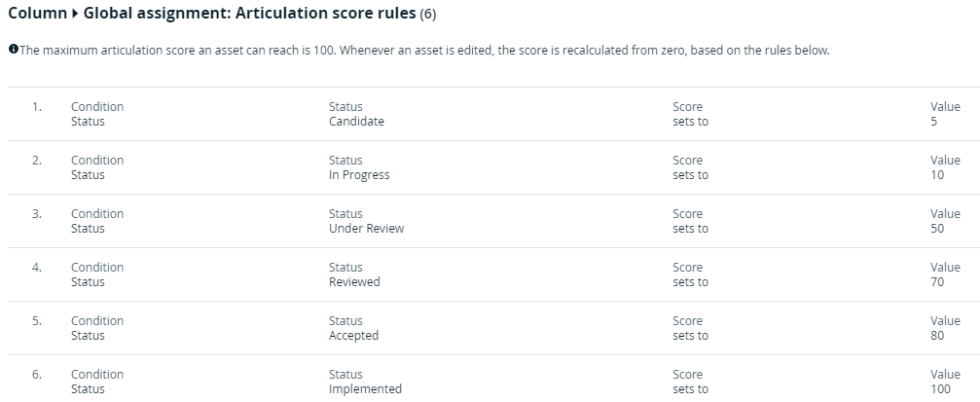980x402 pixels.
Task: Click value 70 in Reviewed rule
Action: (937, 282)
